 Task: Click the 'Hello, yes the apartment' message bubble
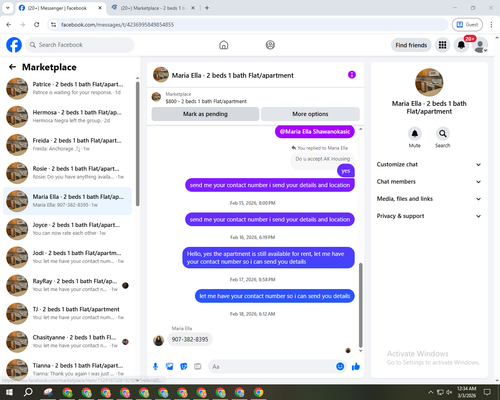[x=268, y=258]
